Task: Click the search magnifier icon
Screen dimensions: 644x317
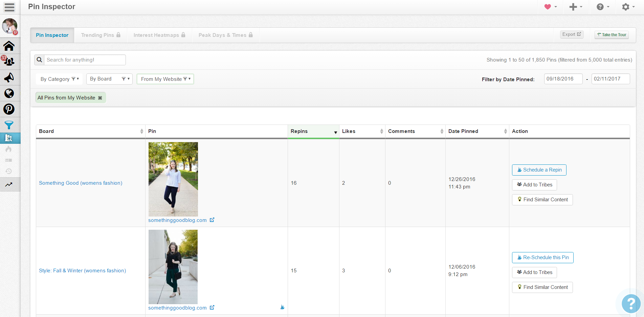Action: 39,60
